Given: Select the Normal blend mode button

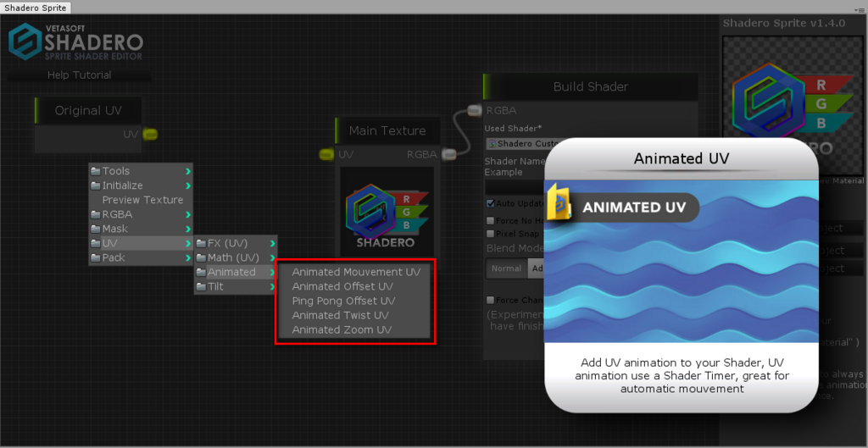Looking at the screenshot, I should 507,268.
